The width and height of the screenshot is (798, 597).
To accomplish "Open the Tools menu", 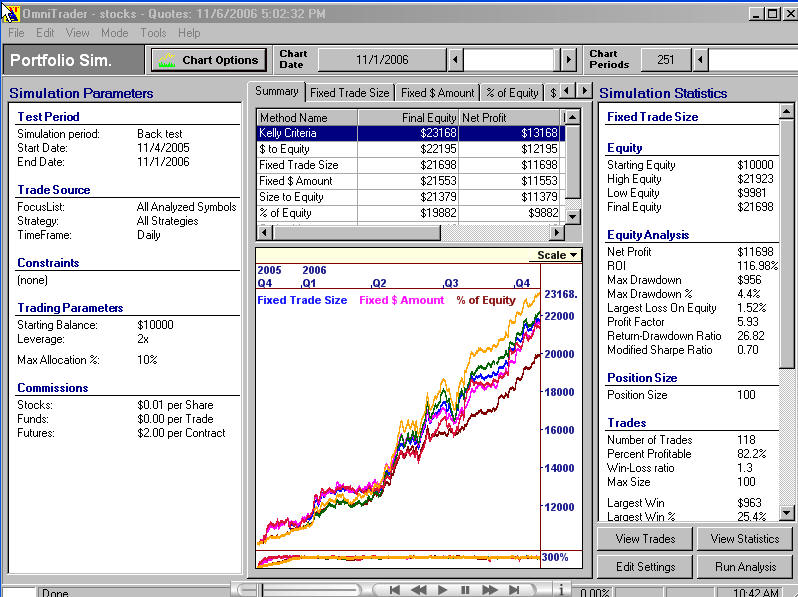I will coord(153,33).
